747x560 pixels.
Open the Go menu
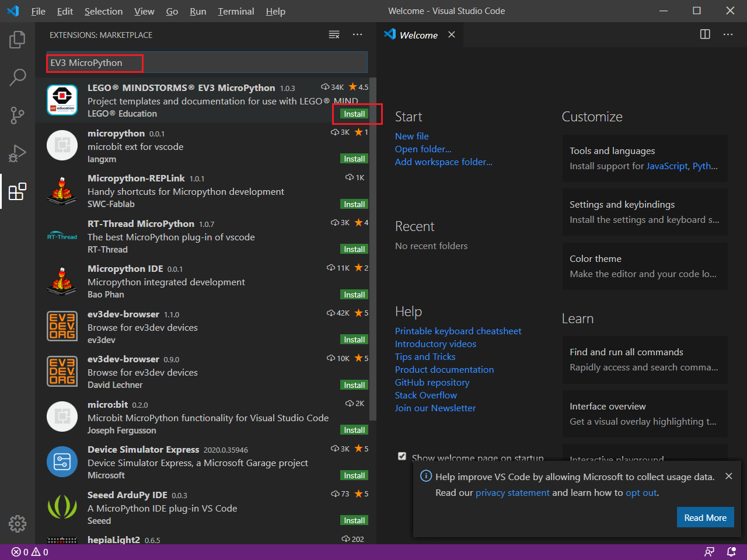coord(172,11)
